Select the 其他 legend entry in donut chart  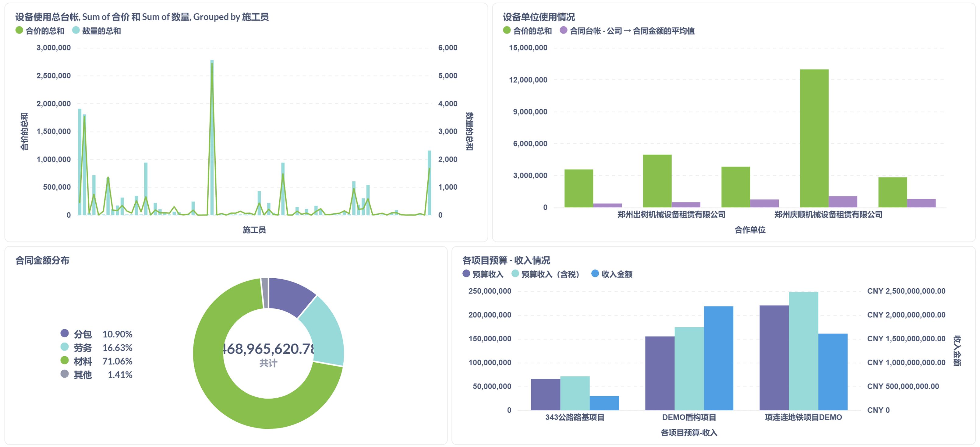83,375
